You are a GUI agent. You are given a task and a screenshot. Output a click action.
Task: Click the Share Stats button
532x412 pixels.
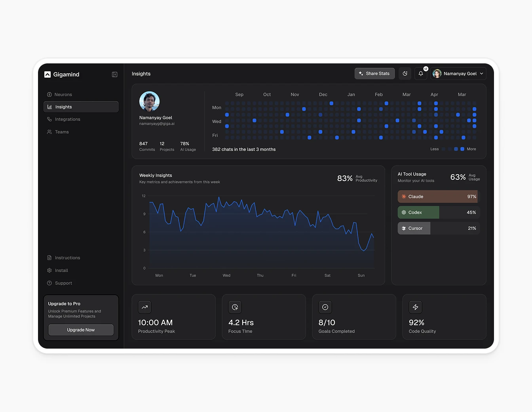[x=374, y=73]
